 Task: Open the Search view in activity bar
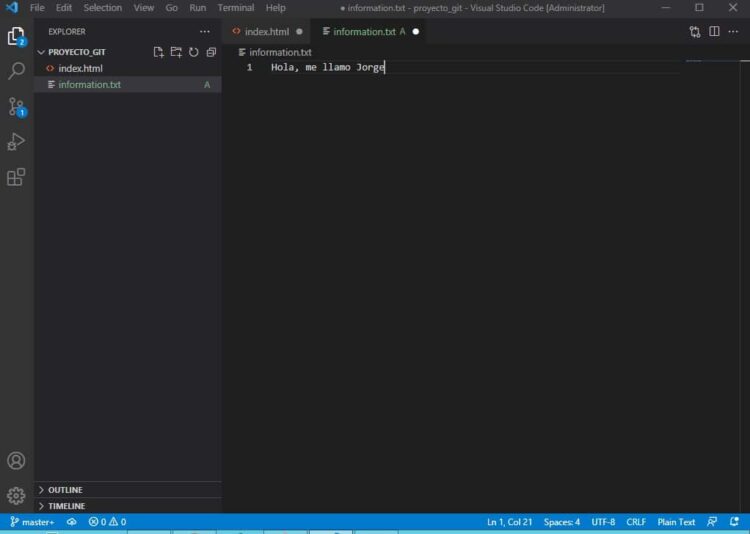point(16,71)
